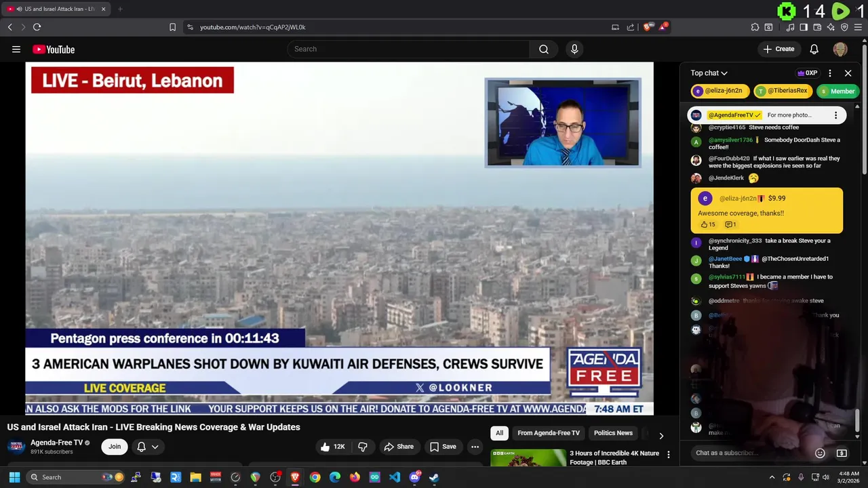Image resolution: width=868 pixels, height=488 pixels.
Task: Open Google Chrome from the taskbar
Action: [315, 477]
